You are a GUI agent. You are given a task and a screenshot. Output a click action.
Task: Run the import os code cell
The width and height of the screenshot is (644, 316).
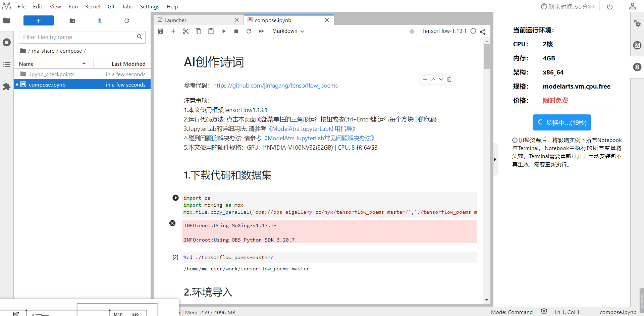[x=175, y=198]
